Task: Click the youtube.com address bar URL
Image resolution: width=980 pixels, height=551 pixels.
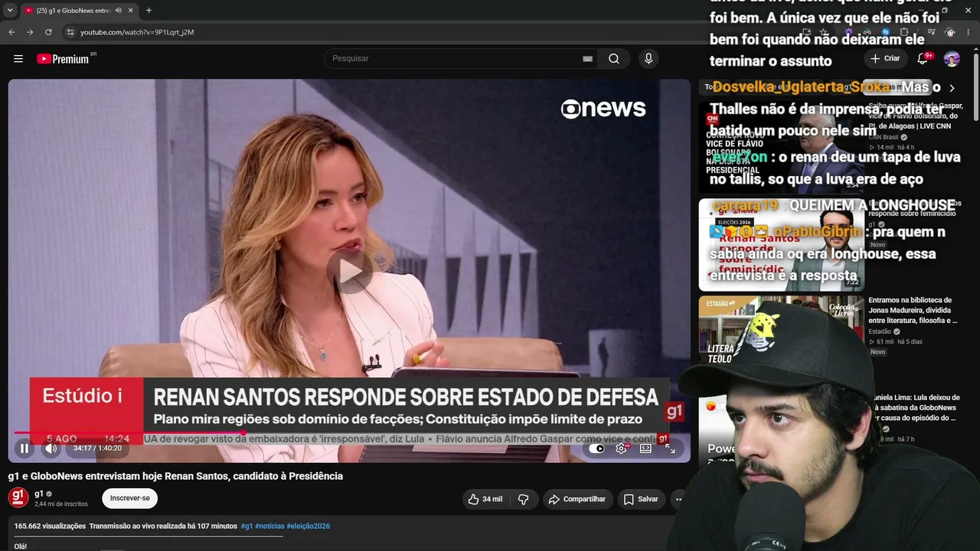Action: (x=137, y=32)
